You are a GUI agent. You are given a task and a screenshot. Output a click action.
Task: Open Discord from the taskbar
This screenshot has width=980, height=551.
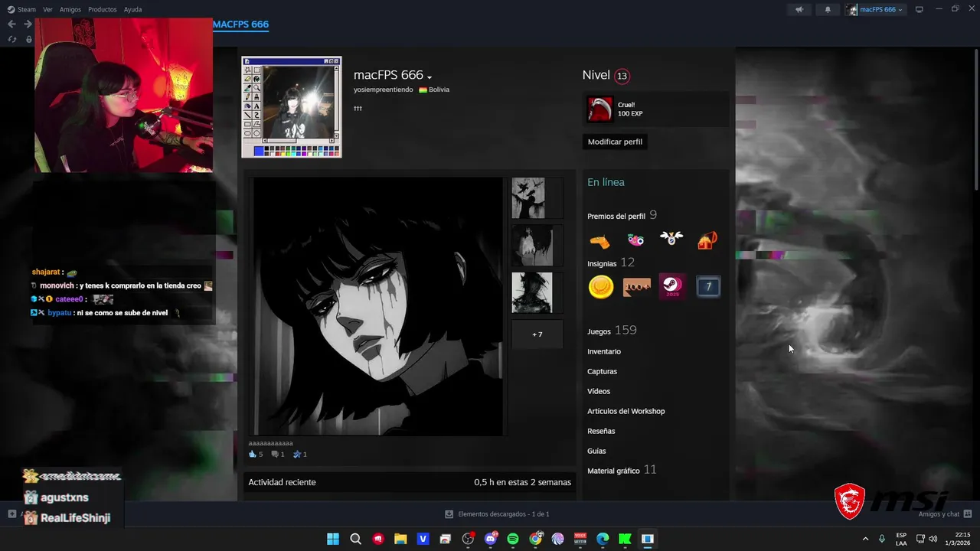(491, 539)
